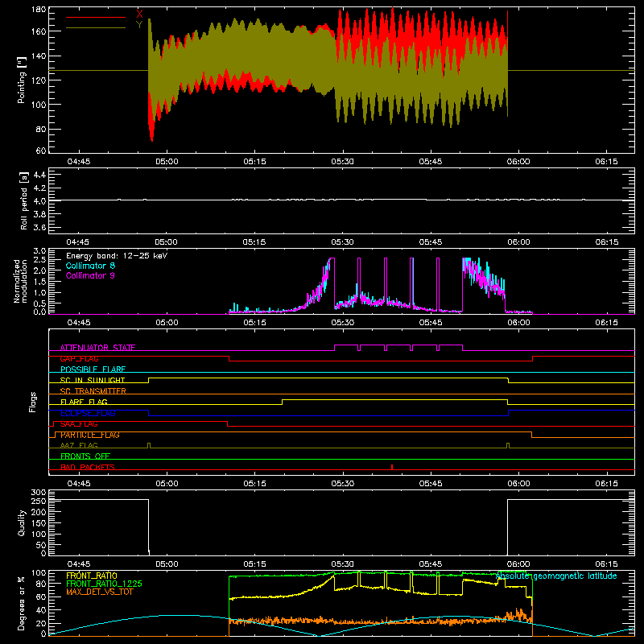Click the ATTENUATOR_STATE flag label

tap(97, 348)
